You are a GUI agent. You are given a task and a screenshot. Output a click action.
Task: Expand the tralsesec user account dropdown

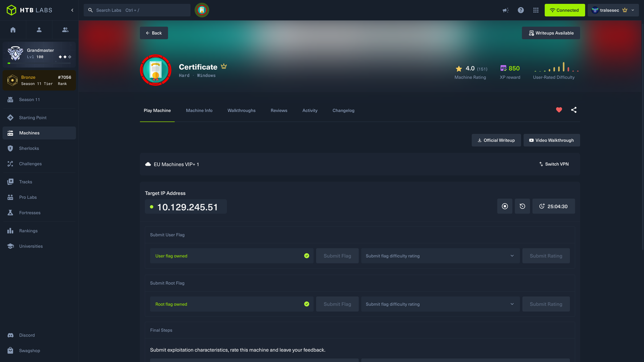pyautogui.click(x=613, y=10)
